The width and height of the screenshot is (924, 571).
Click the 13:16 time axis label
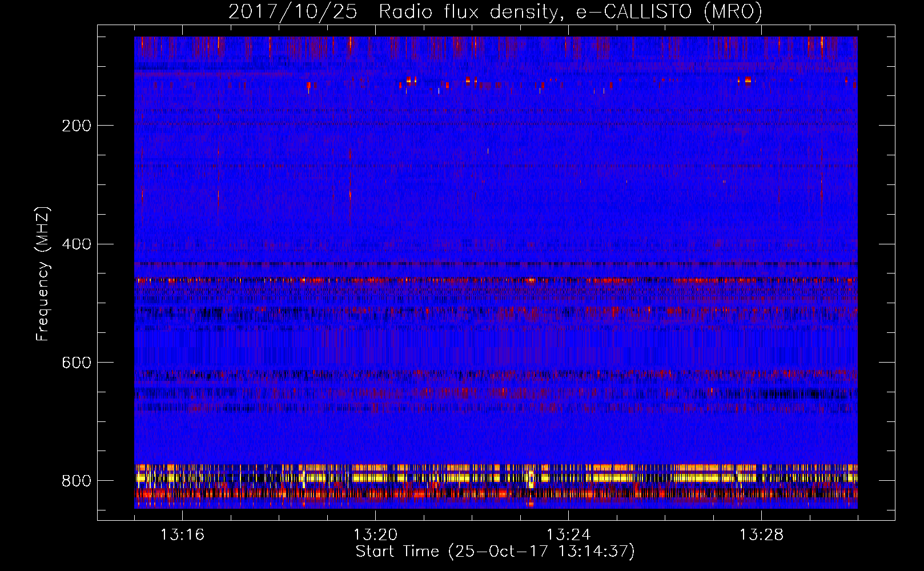click(182, 535)
